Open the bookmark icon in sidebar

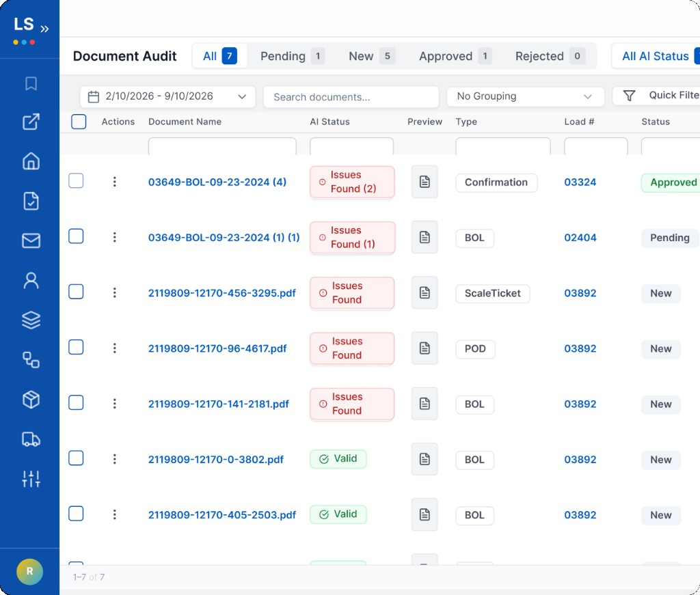31,83
